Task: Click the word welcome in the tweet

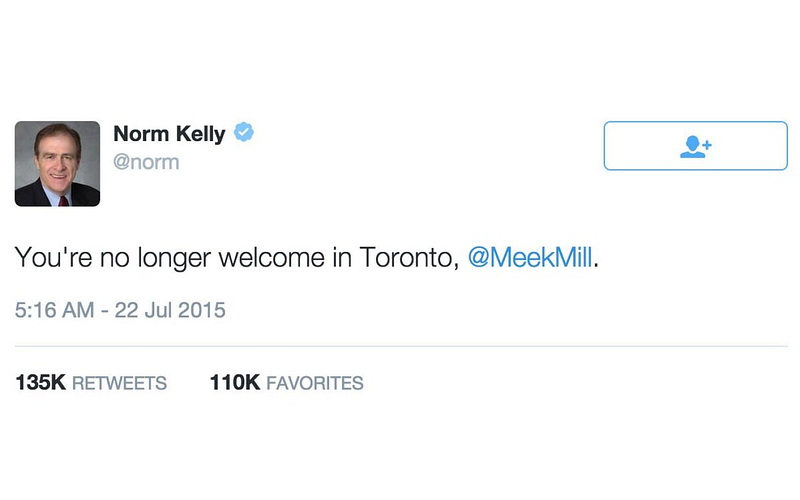Action: 271,257
